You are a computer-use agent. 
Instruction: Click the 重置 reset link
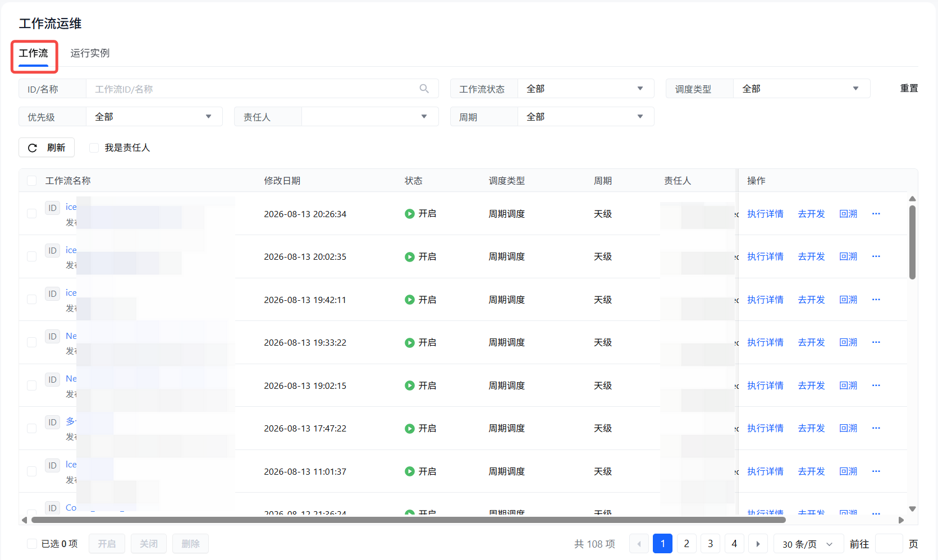pyautogui.click(x=909, y=89)
